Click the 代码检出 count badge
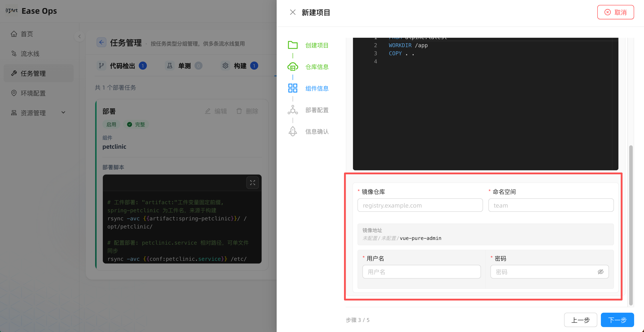Screen dimensions: 644x332 click(143, 66)
